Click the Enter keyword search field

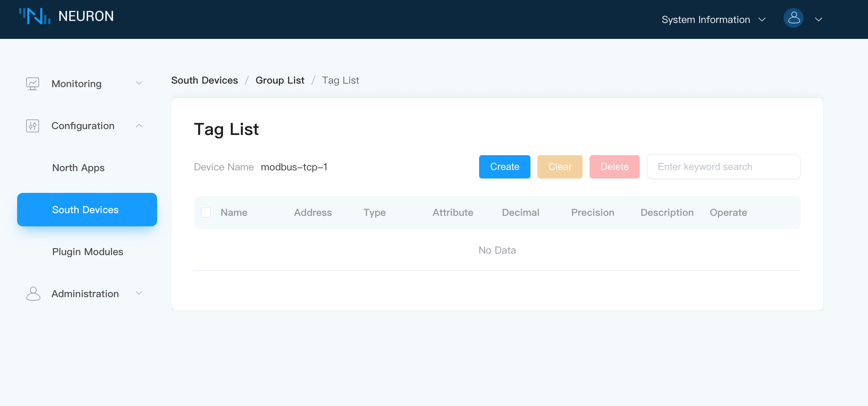(723, 166)
